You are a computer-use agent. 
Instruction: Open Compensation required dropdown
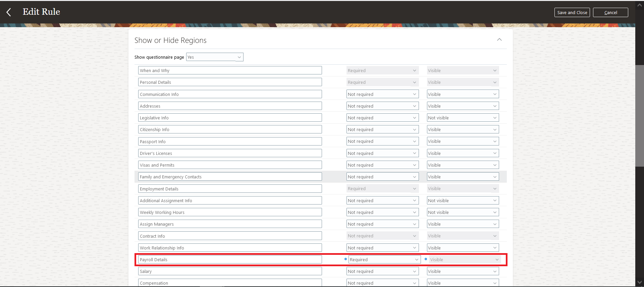coord(382,283)
